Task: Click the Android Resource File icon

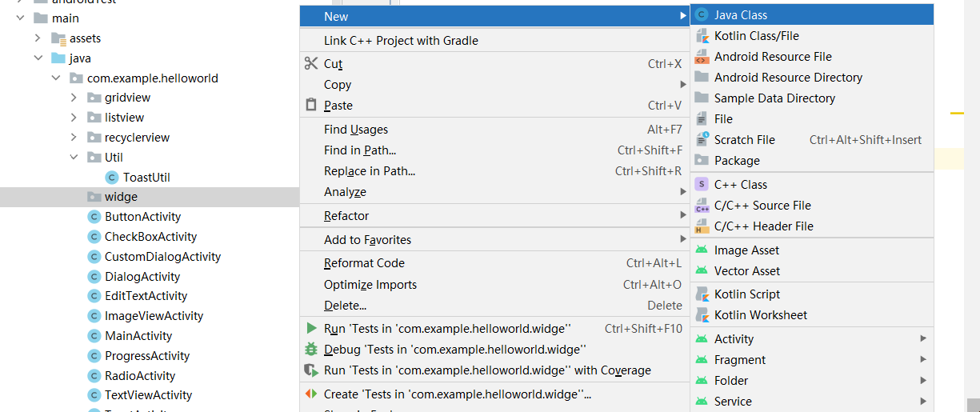Action: click(x=702, y=57)
